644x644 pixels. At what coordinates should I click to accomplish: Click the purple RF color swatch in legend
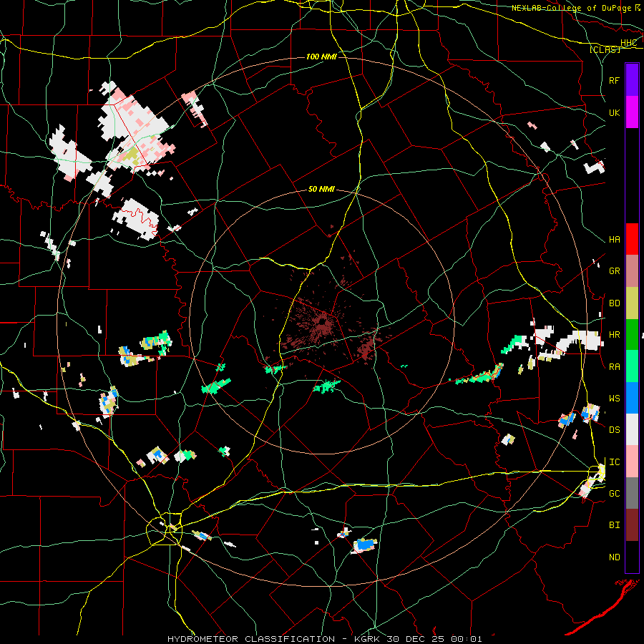pos(632,80)
